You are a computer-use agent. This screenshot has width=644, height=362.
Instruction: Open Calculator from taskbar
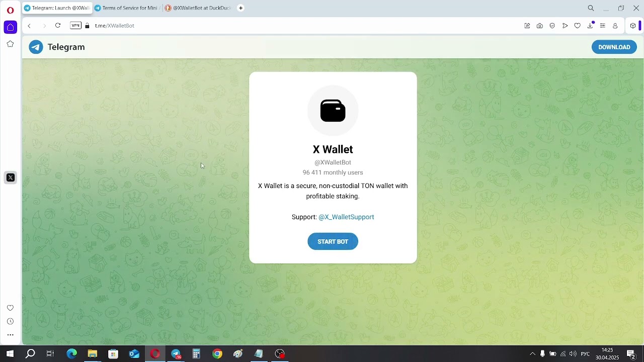tap(196, 354)
